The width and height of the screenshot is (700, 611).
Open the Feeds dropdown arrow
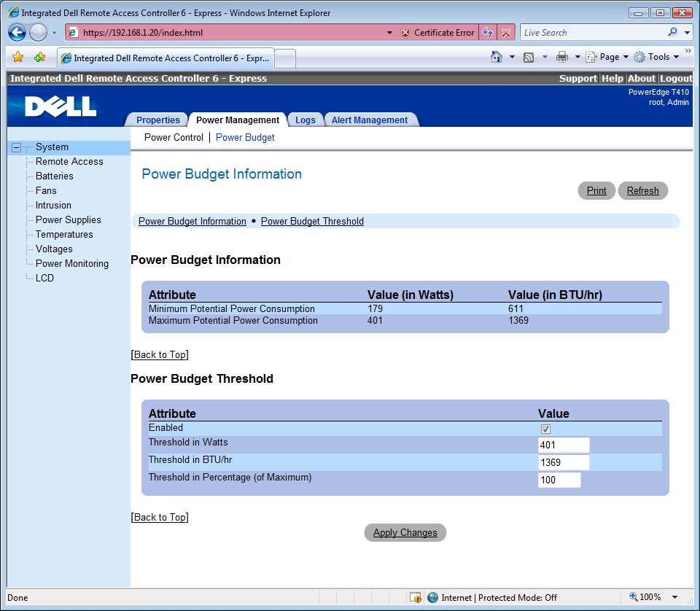click(x=545, y=57)
